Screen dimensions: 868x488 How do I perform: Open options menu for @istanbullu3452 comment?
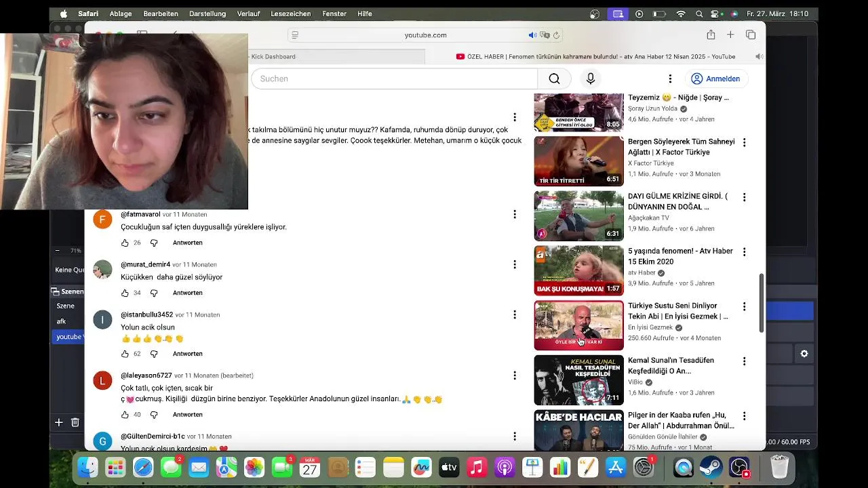515,314
